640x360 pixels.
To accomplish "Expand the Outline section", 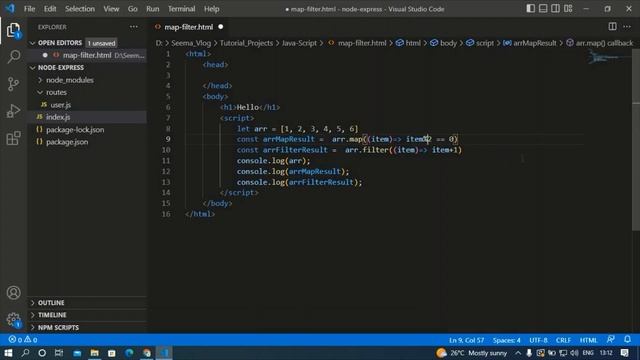I will pos(51,303).
